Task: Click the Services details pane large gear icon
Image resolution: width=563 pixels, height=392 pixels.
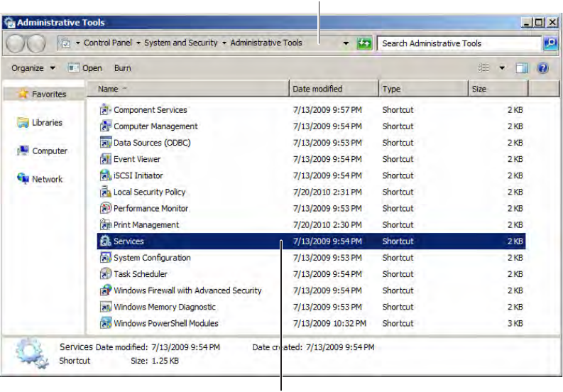Action: (x=32, y=353)
